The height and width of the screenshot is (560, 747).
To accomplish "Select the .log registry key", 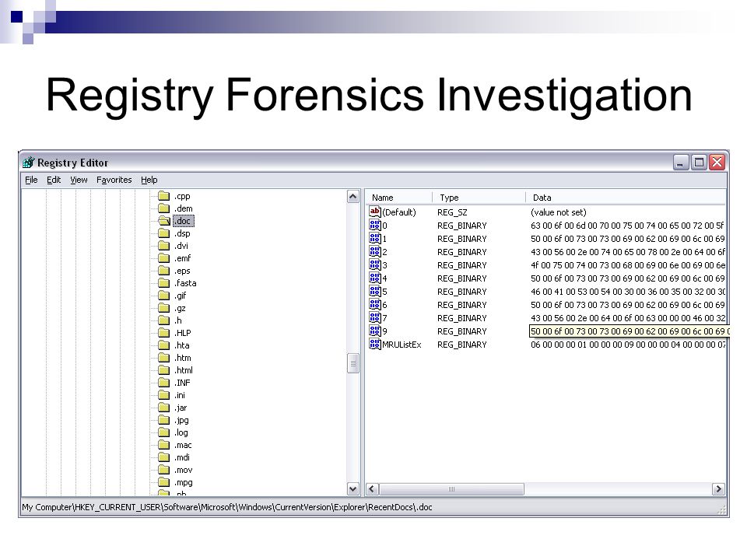I will [181, 432].
